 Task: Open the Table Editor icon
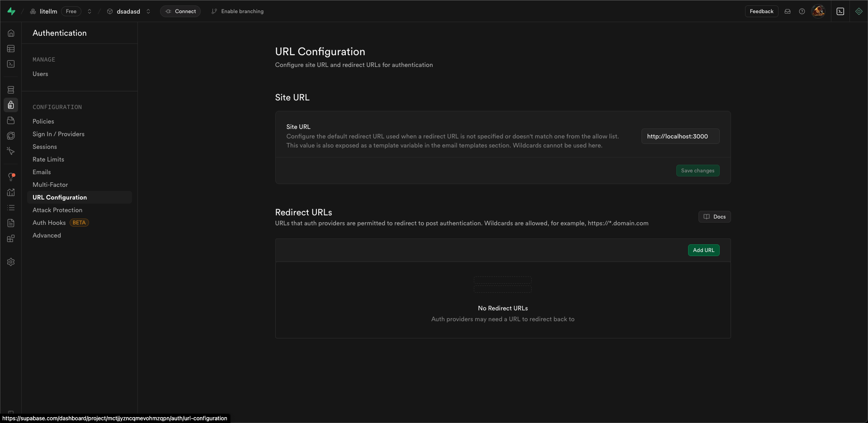[x=11, y=48]
